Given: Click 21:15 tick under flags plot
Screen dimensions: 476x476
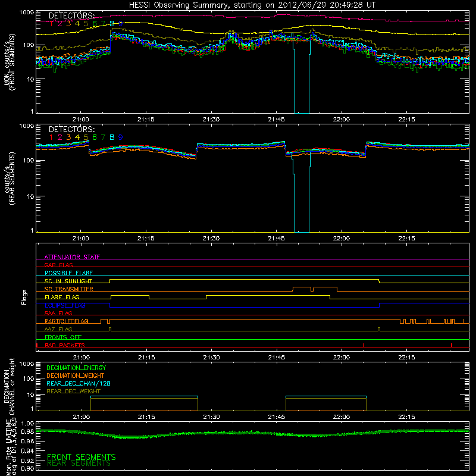Looking at the screenshot, I should click(x=146, y=358).
